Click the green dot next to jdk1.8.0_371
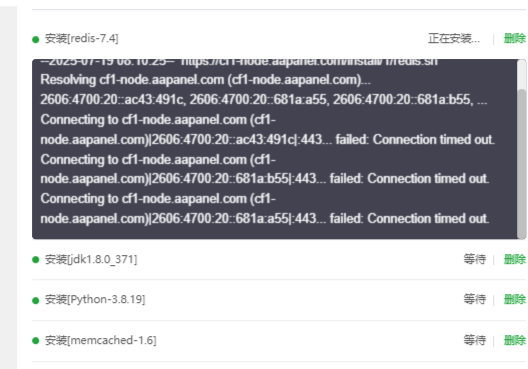Viewport: 528px width, 369px height. 36,260
